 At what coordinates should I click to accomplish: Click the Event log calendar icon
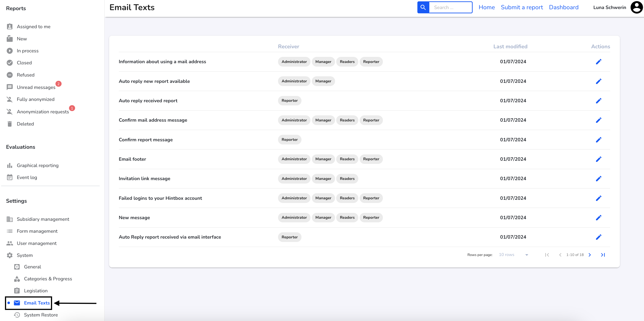click(x=10, y=177)
